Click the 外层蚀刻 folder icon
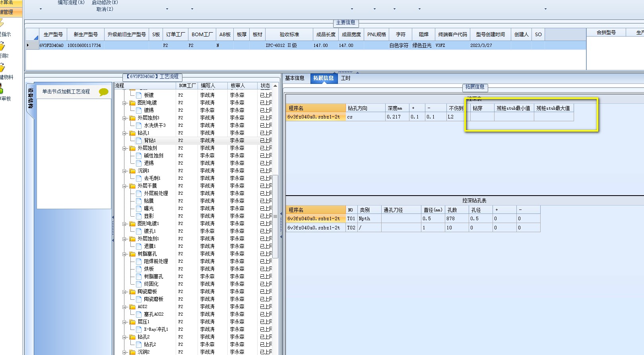Viewport: 644px width, 355px height. tap(132, 148)
